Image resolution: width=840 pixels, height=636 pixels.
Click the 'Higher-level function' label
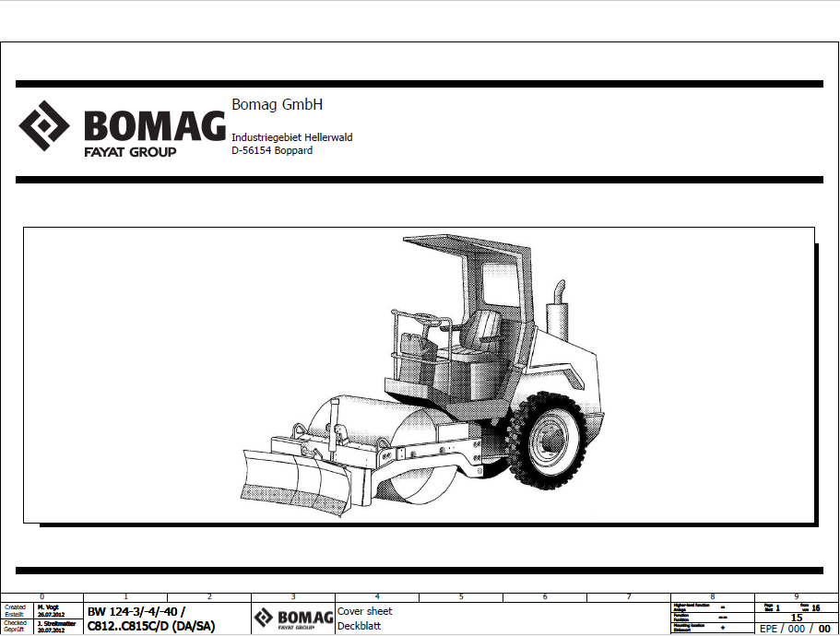pyautogui.click(x=691, y=606)
